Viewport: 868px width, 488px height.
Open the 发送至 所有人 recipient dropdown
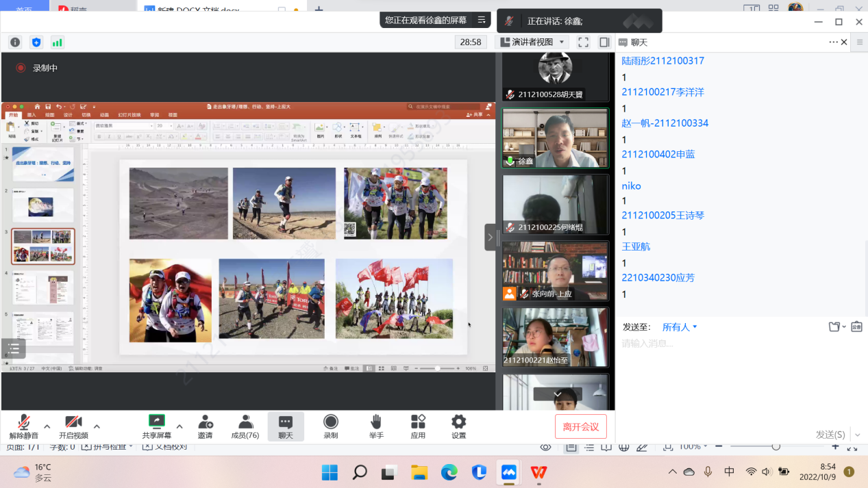pos(679,327)
